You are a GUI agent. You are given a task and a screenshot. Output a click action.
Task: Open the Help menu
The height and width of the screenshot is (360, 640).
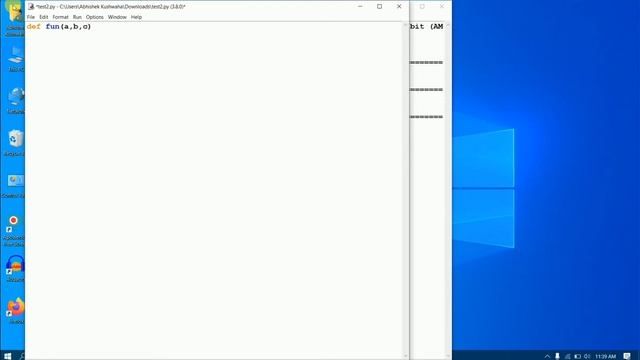pyautogui.click(x=136, y=17)
